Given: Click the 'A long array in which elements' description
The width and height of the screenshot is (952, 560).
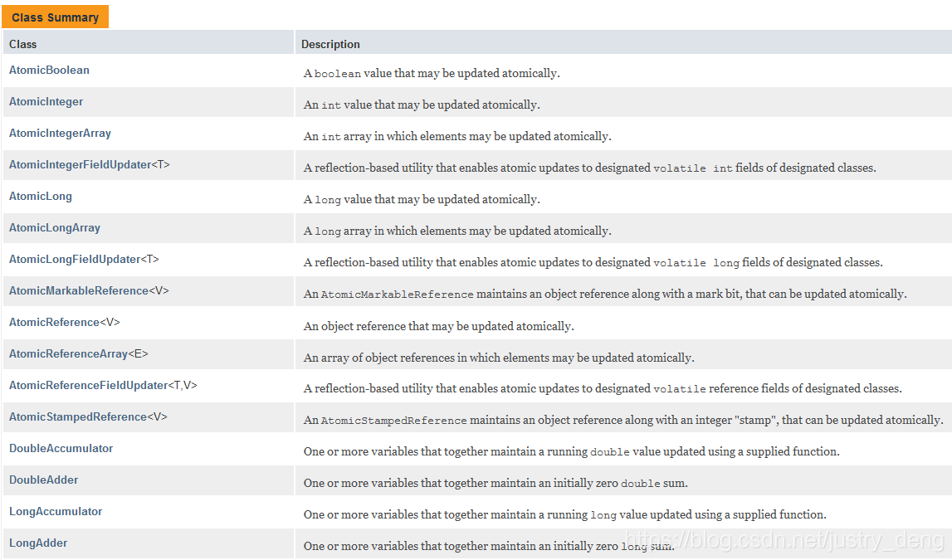Looking at the screenshot, I should [458, 231].
